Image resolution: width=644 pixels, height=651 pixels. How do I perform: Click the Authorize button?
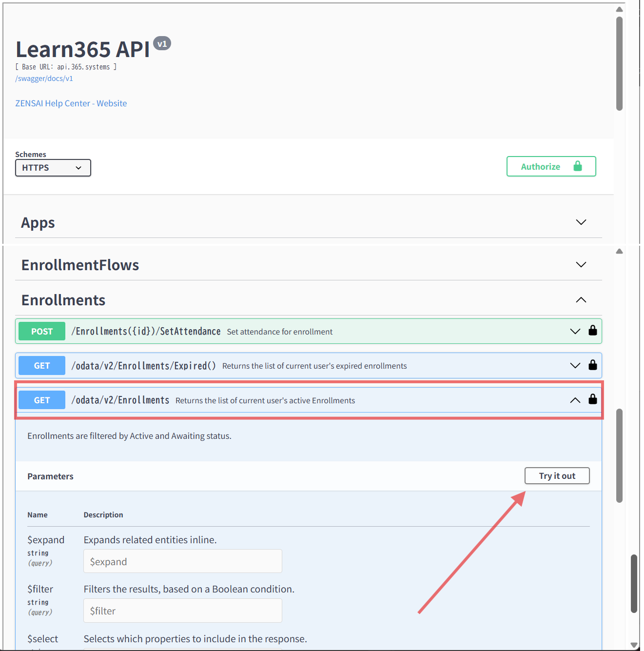click(551, 166)
